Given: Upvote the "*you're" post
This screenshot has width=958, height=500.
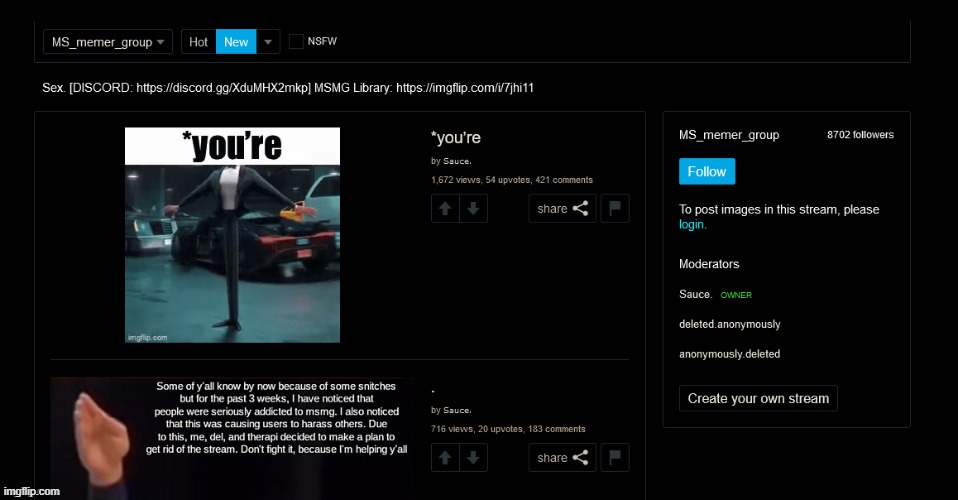Looking at the screenshot, I should point(445,209).
